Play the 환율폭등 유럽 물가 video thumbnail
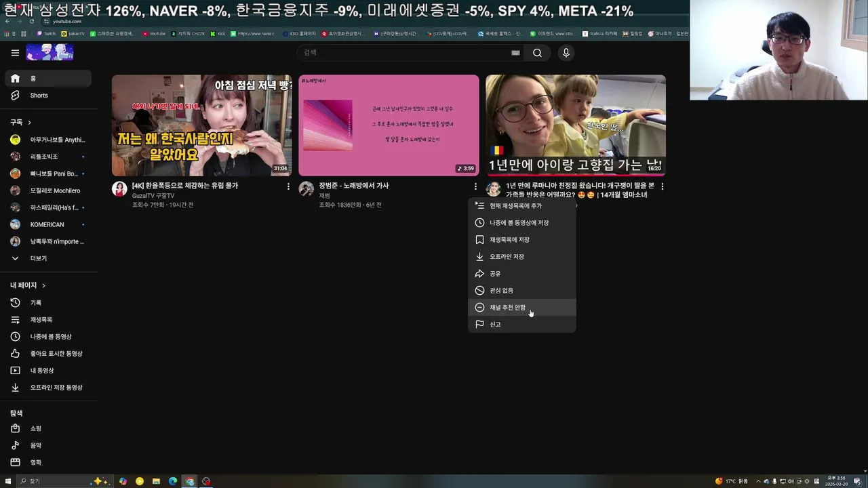Image resolution: width=868 pixels, height=488 pixels. [x=202, y=125]
